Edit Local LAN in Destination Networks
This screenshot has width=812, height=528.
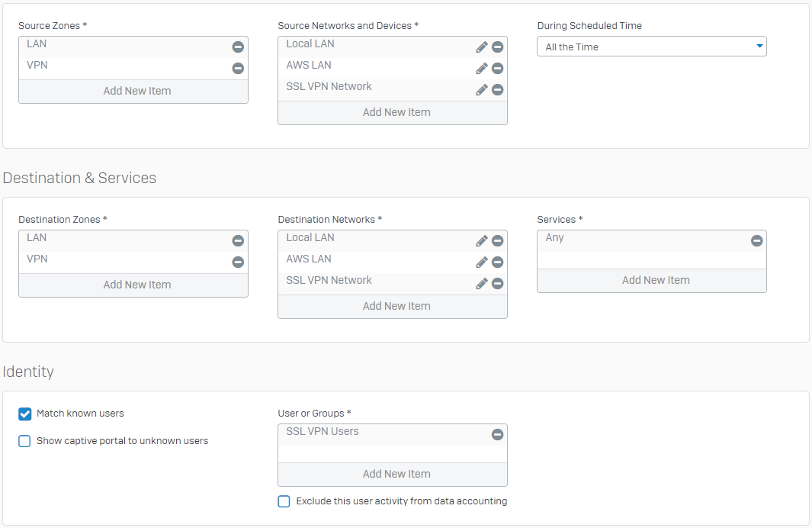click(x=482, y=241)
